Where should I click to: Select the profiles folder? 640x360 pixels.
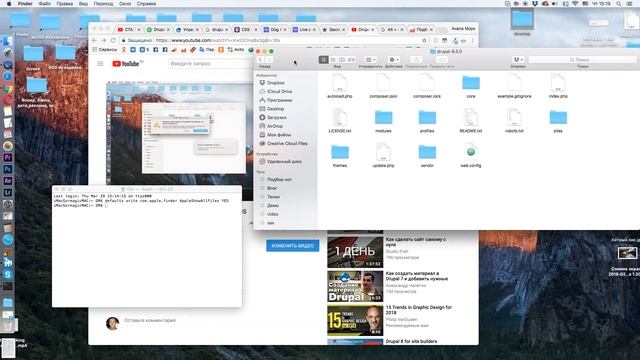427,121
